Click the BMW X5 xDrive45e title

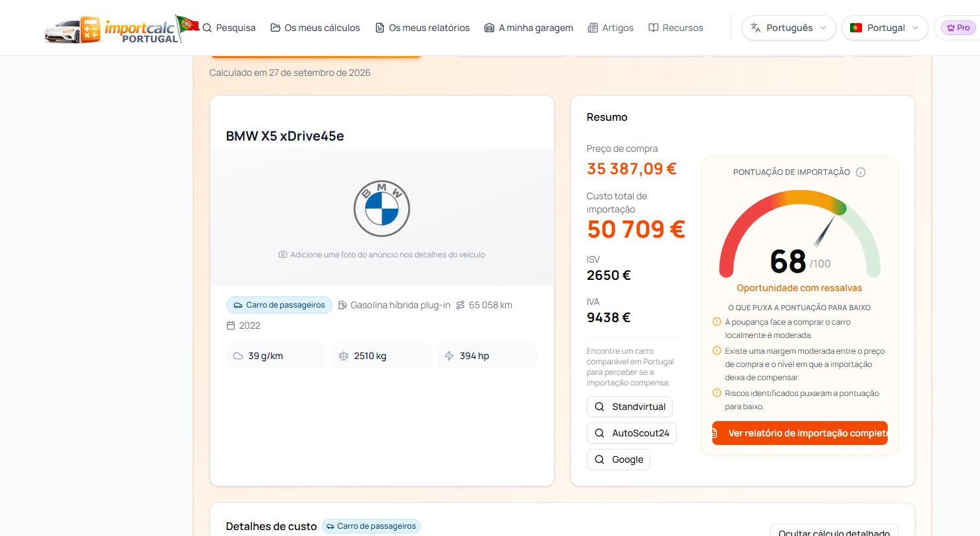(285, 136)
